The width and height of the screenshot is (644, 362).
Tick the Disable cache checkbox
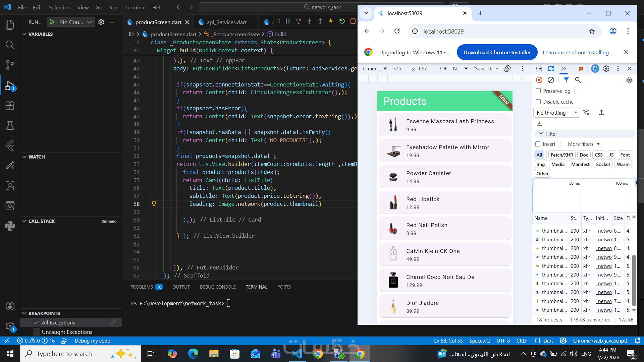tap(538, 102)
